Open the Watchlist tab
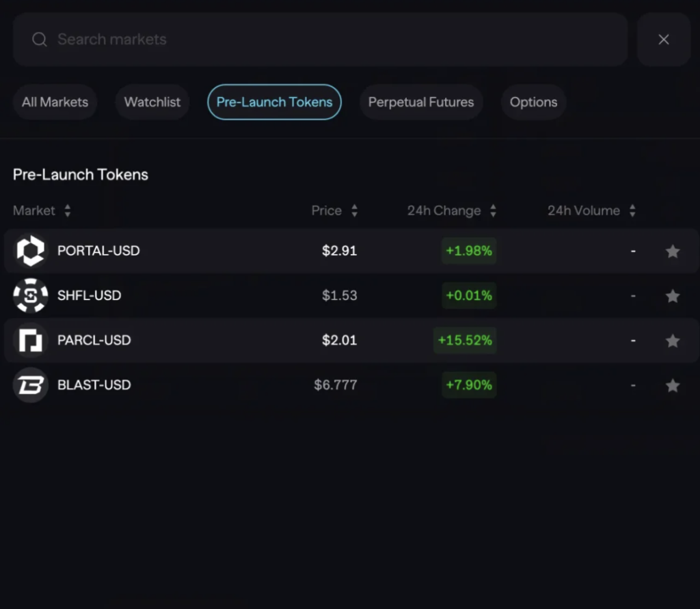The height and width of the screenshot is (609, 700). point(152,103)
